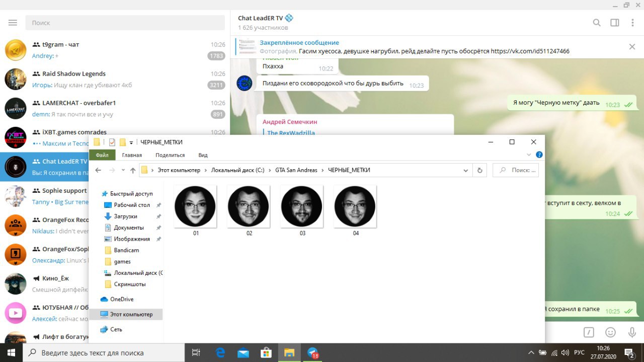Open the Поделиться ribbon tab
This screenshot has width=644, height=362.
coord(170,155)
